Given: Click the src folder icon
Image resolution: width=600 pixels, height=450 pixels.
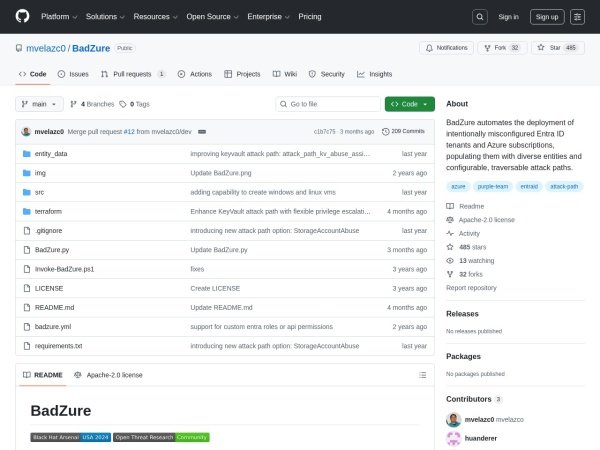Looking at the screenshot, I should pos(26,192).
